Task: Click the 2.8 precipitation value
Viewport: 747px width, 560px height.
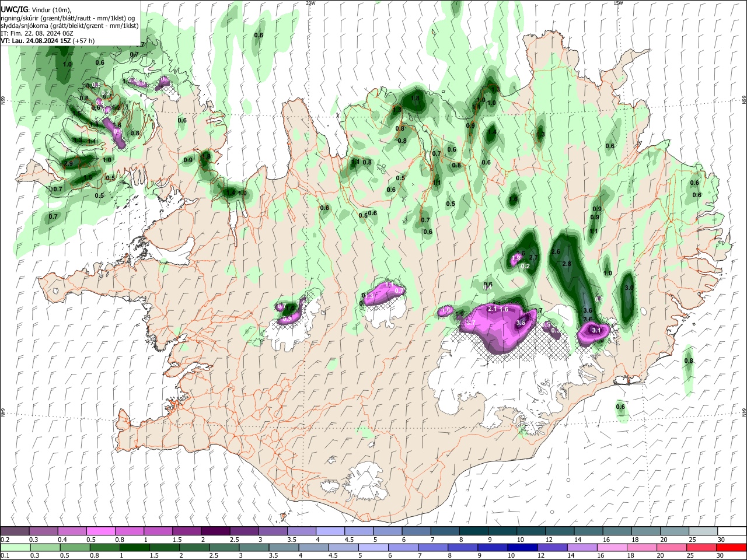Action: click(x=566, y=264)
